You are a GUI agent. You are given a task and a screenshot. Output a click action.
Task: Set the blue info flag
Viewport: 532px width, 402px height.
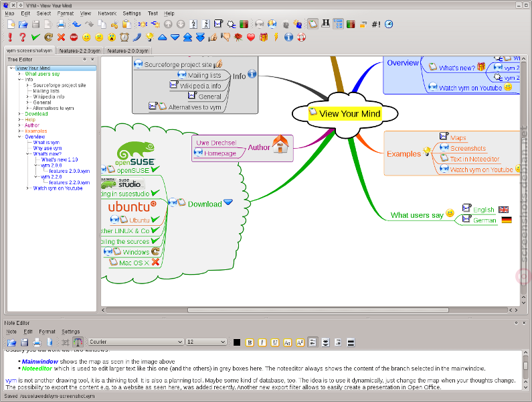[288, 37]
